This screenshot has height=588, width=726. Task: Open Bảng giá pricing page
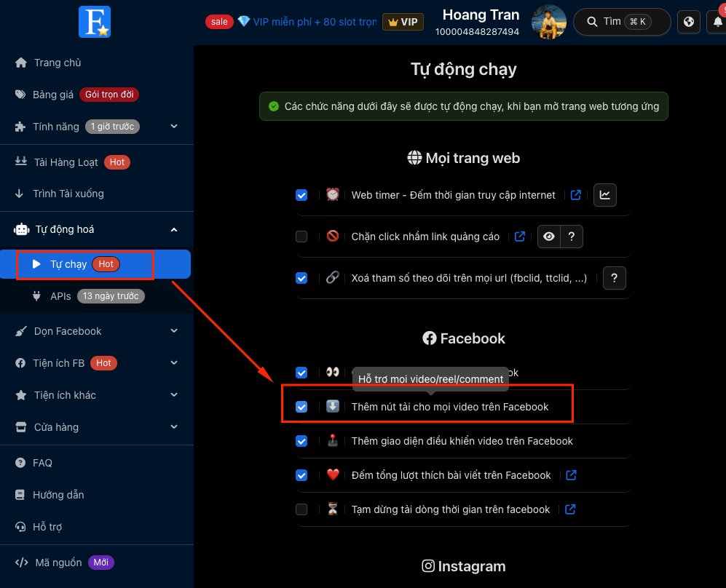(x=96, y=95)
